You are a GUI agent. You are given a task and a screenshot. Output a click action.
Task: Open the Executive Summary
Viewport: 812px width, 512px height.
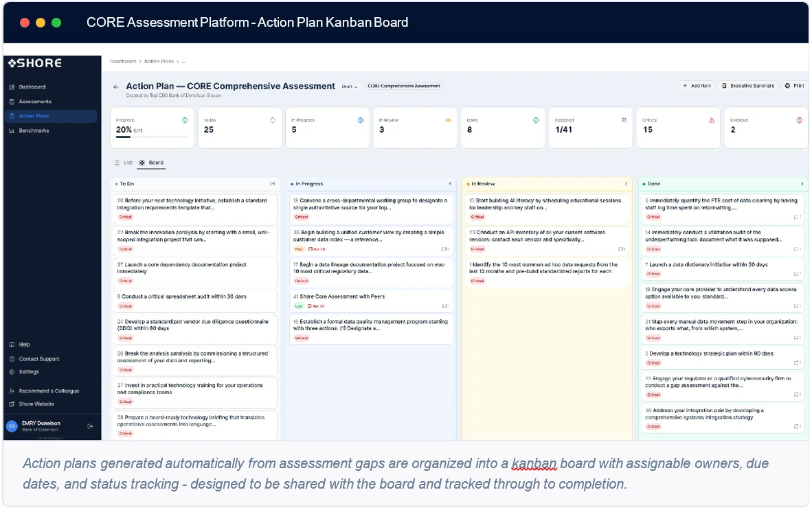click(748, 86)
